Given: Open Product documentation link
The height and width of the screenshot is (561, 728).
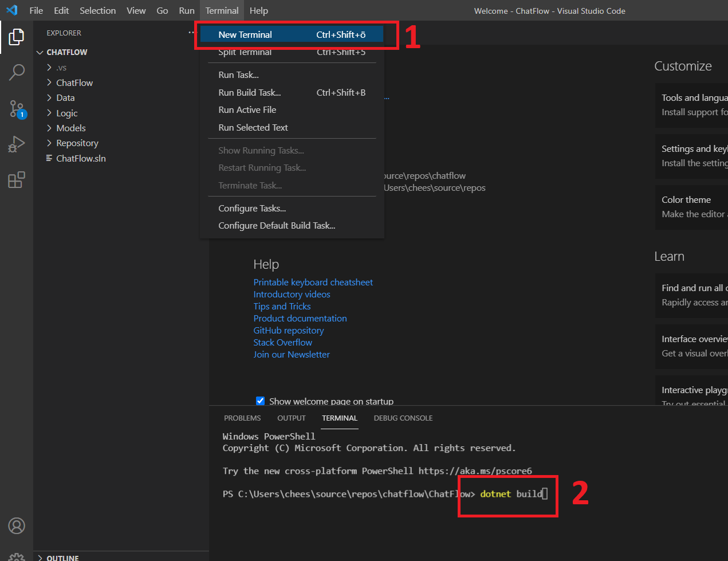Looking at the screenshot, I should [x=300, y=318].
